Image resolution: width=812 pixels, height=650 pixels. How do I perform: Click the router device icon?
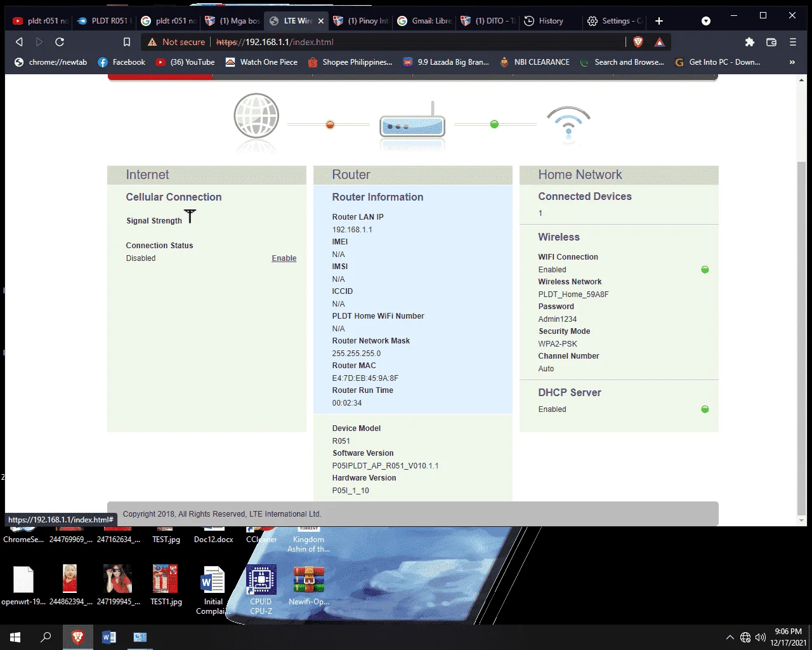point(412,121)
